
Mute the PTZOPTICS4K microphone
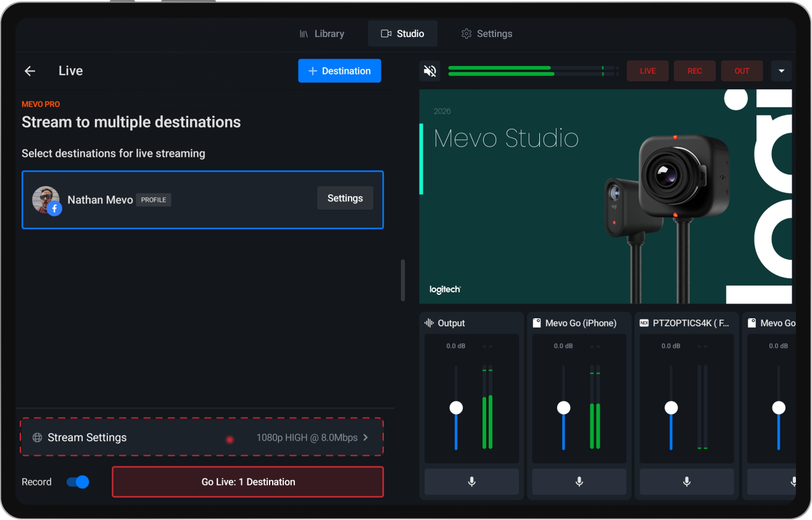(686, 482)
